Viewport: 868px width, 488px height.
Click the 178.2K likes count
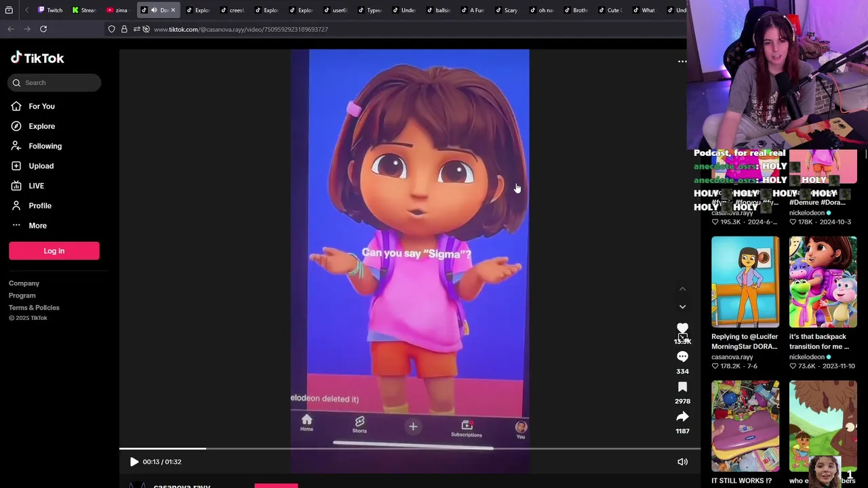(x=730, y=366)
